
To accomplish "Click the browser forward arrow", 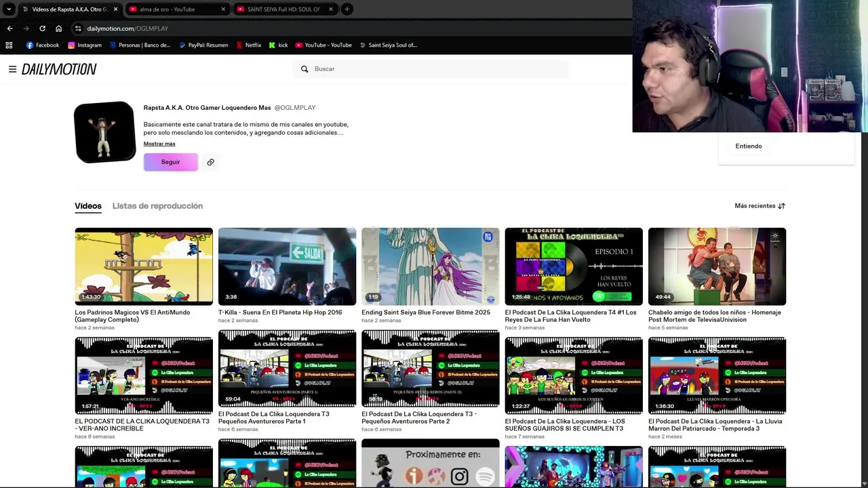I will [x=26, y=28].
